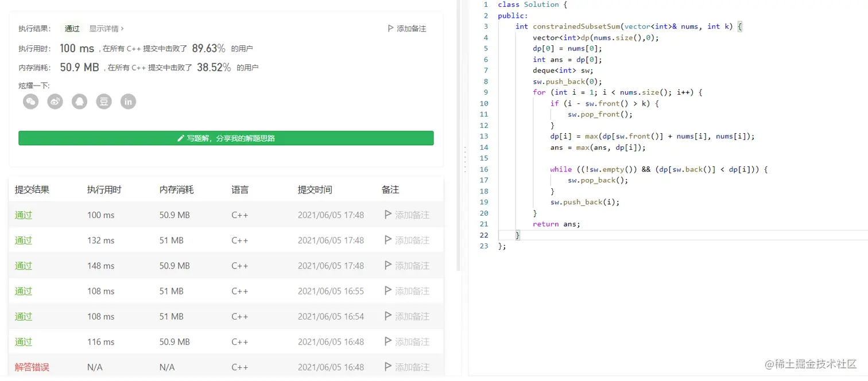Viewport: 868px width, 381px height.
Task: Click code line 'class Solution {'
Action: (532, 5)
